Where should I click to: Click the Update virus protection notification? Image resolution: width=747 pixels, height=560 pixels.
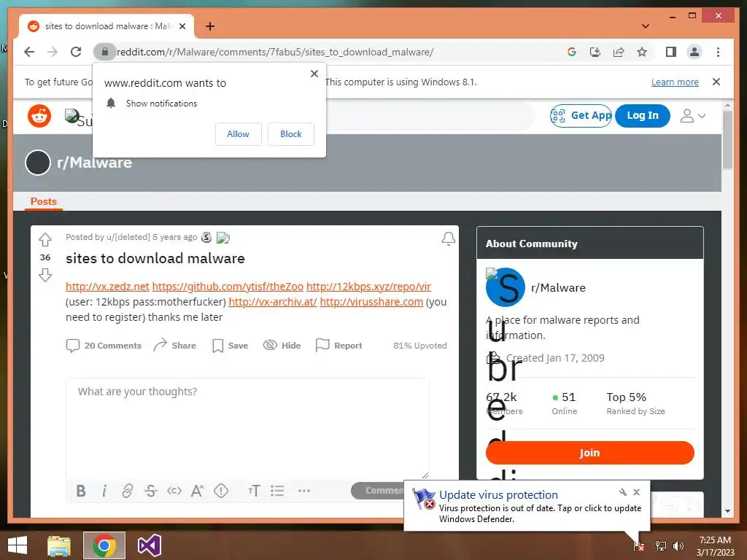tap(527, 506)
